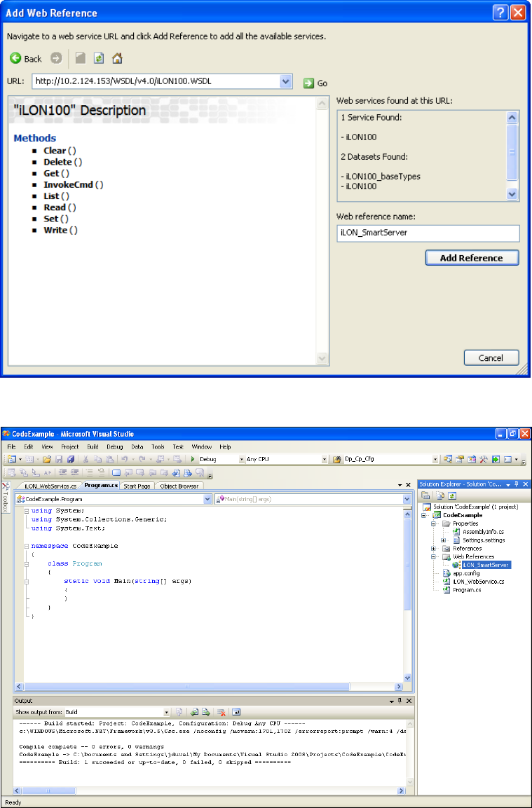Viewport: 532px width, 808px height.
Task: Click the Open File folder icon
Action: tap(47, 458)
